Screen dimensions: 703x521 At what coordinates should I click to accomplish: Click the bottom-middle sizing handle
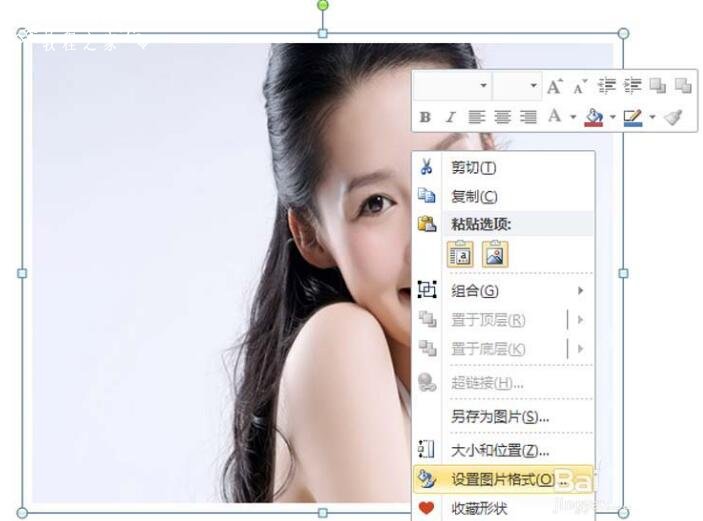(322, 513)
